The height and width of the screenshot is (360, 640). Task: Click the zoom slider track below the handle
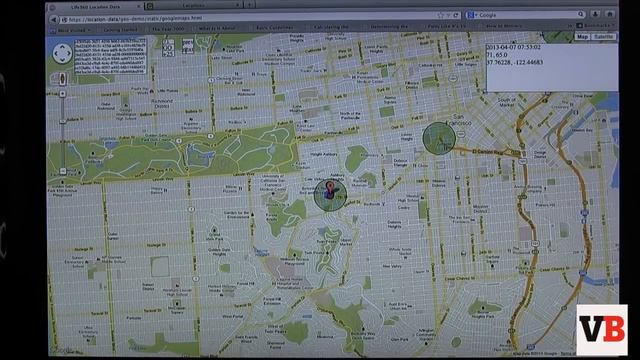[x=62, y=146]
